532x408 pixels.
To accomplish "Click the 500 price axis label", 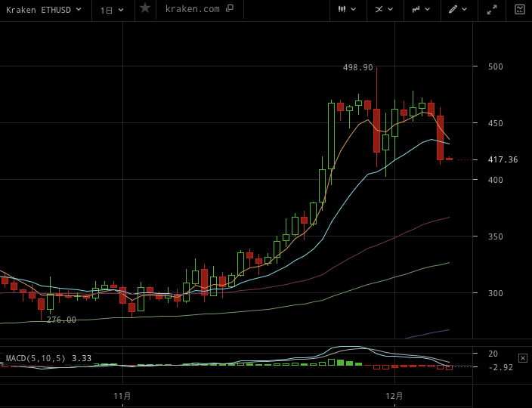I will coord(496,66).
